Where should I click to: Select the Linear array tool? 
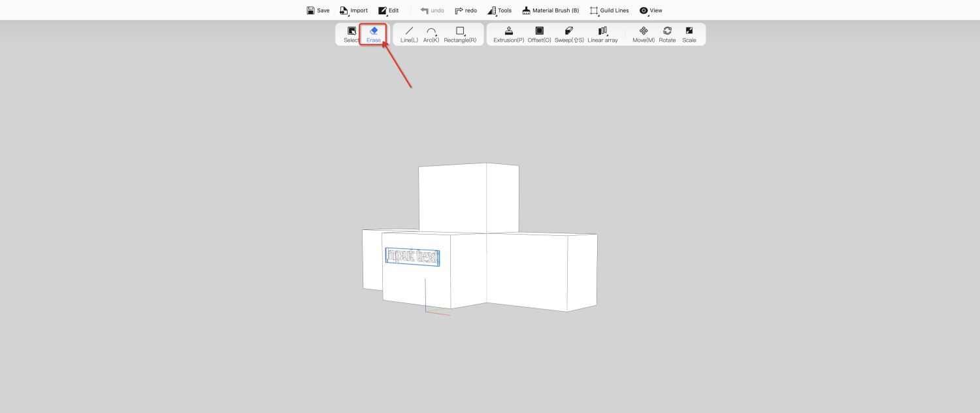point(602,35)
